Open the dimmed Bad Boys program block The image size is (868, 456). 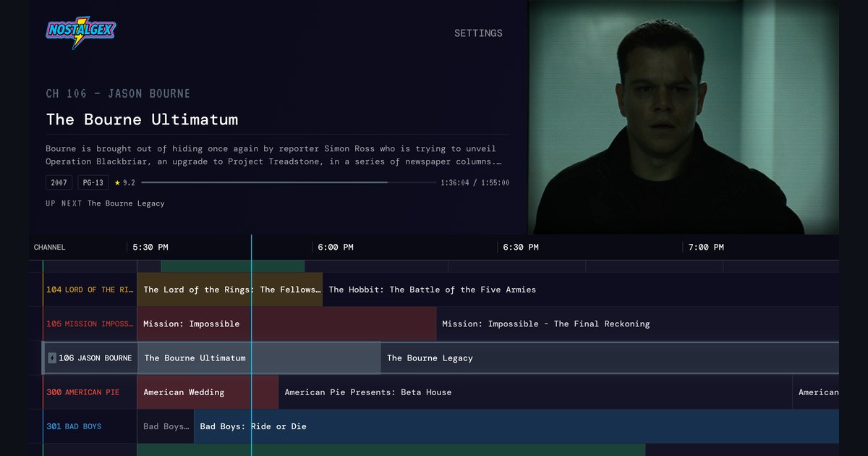click(x=166, y=426)
